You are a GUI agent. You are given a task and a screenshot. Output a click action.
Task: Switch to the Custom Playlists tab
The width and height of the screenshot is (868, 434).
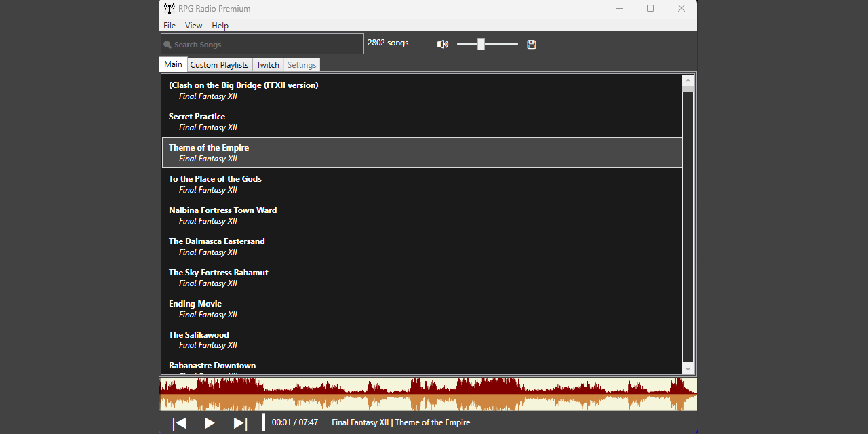click(x=219, y=64)
